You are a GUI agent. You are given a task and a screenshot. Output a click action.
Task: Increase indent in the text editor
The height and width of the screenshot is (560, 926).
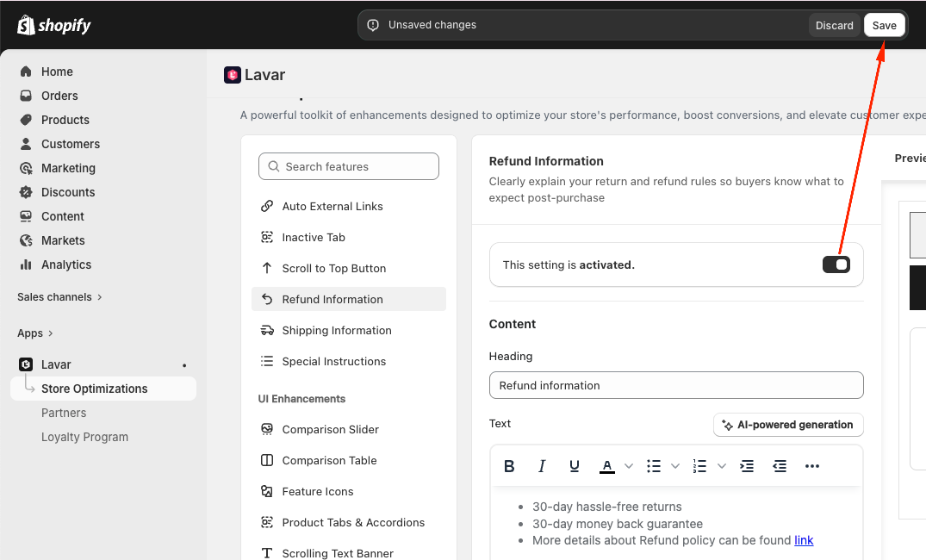(747, 466)
